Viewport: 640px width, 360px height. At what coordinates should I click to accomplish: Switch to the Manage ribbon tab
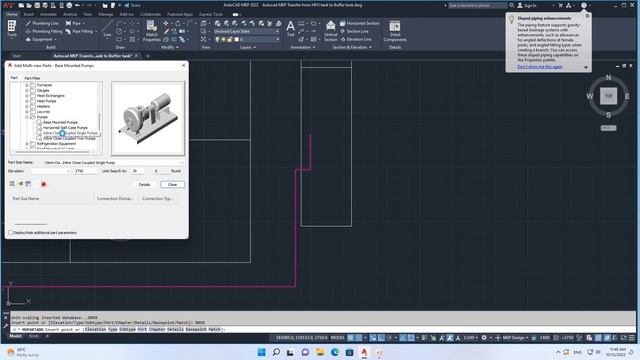[x=106, y=14]
